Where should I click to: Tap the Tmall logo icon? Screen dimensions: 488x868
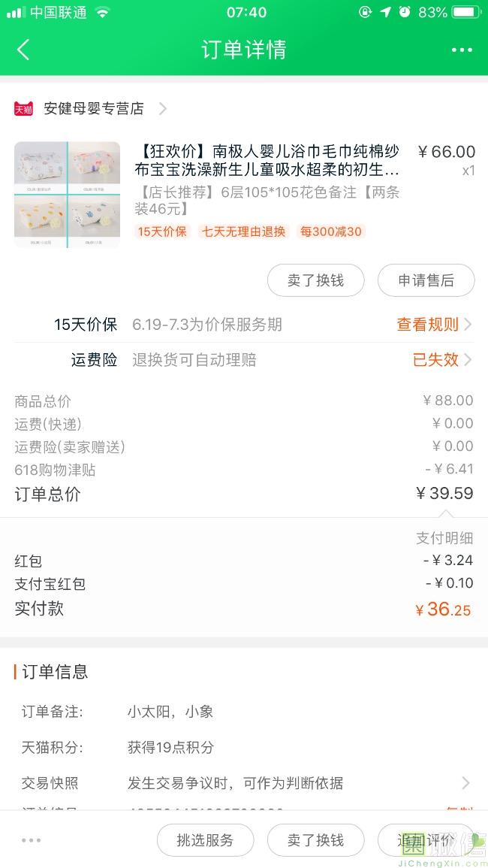[x=23, y=109]
